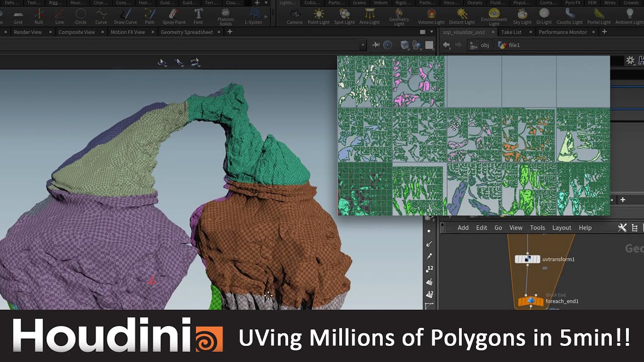The width and height of the screenshot is (644, 362).
Task: Switch to the Composite View tab
Action: [76, 32]
